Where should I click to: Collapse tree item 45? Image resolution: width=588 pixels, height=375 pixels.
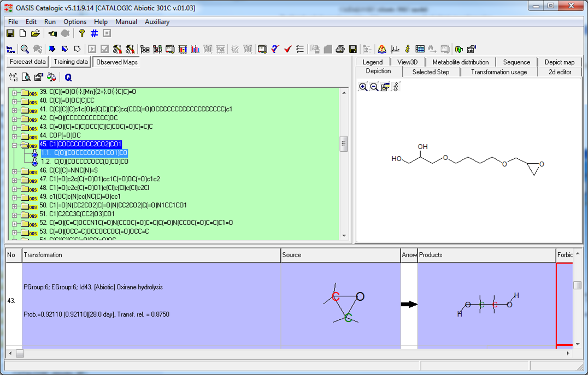pos(14,145)
